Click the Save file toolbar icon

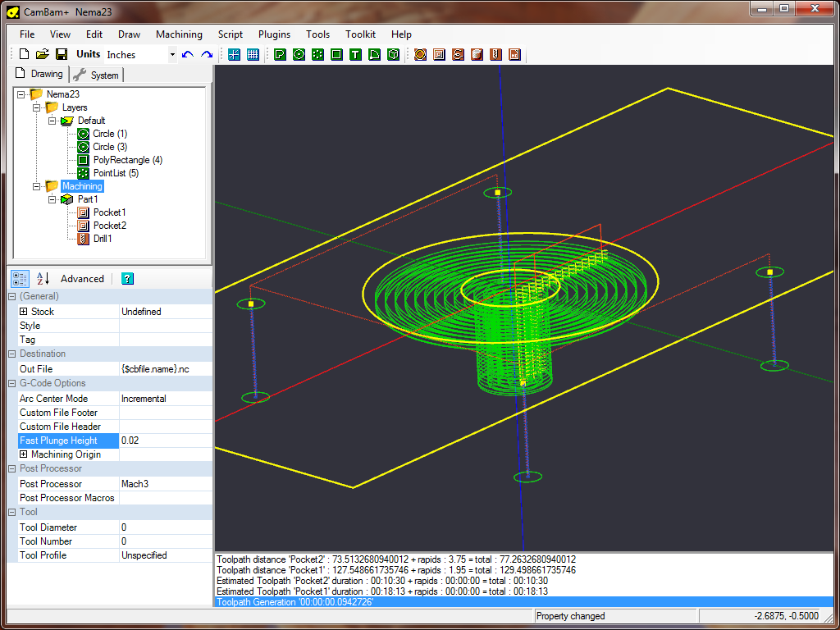[x=61, y=55]
